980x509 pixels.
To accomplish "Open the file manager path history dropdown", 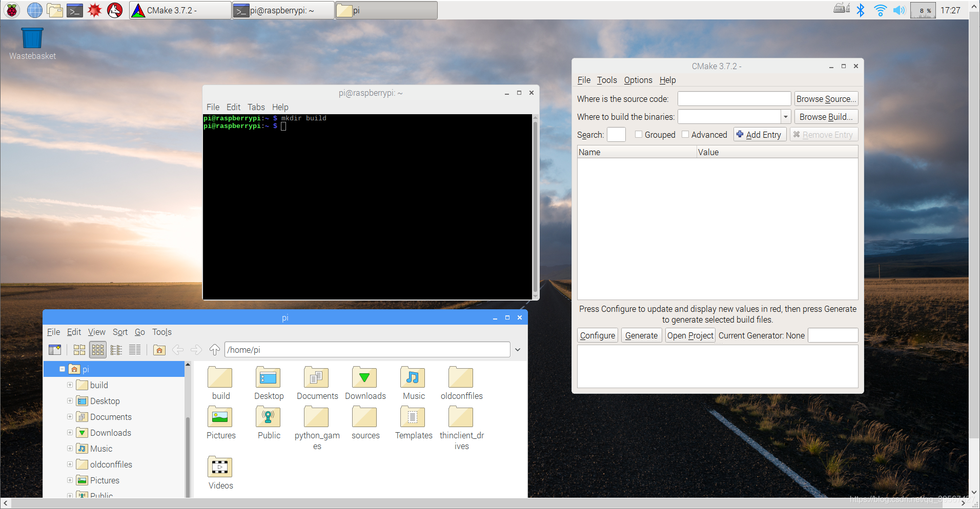I will tap(518, 350).
